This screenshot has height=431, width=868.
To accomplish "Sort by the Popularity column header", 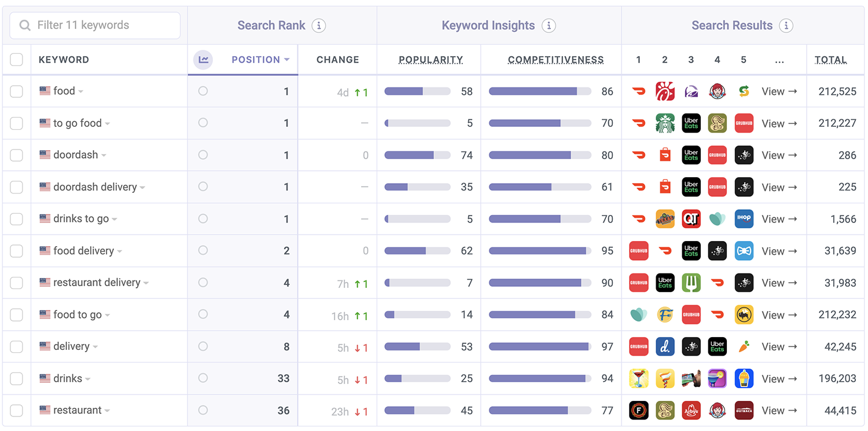I will [x=431, y=60].
